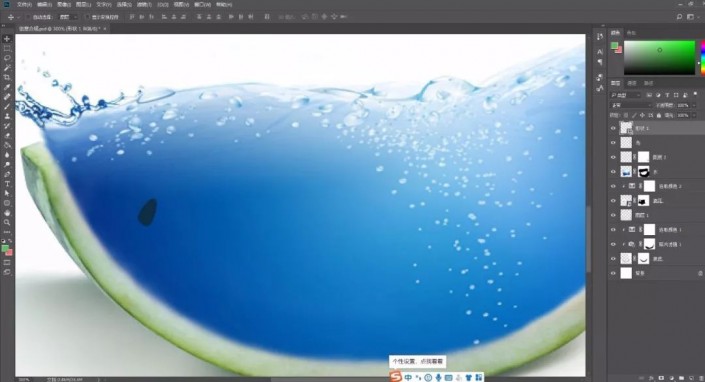This screenshot has height=382, width=705.
Task: Select the Rectangular Marquee tool
Action: point(7,49)
